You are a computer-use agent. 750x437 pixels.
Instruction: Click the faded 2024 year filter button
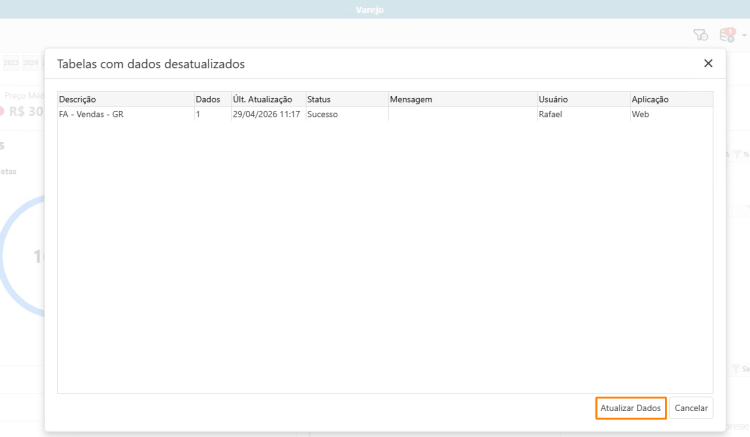[31, 63]
